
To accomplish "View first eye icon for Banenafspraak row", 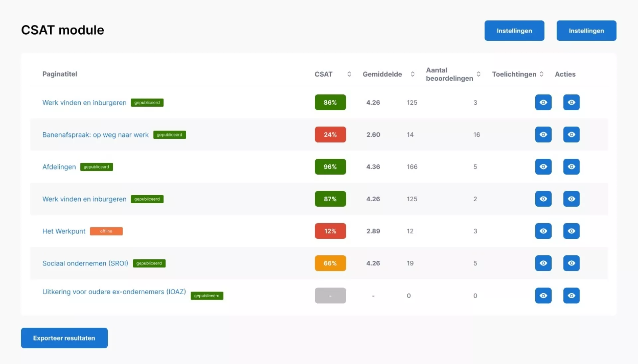I will 543,135.
